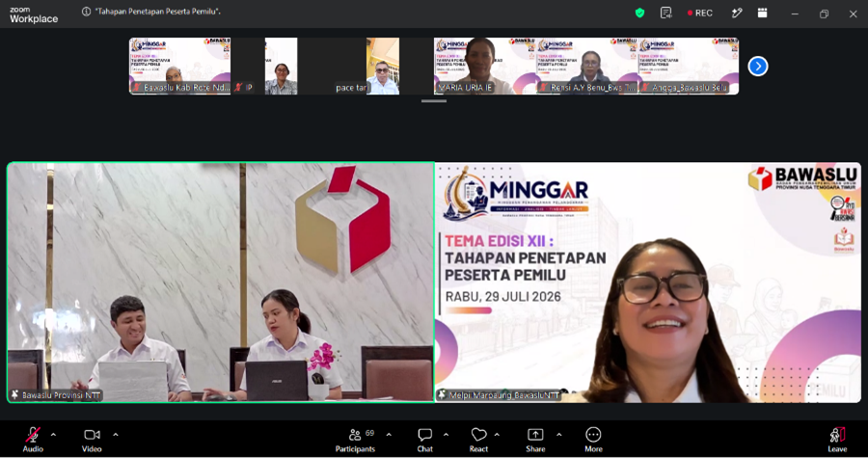The image size is (868, 458).
Task: Restore down the Zoom window
Action: 824,13
